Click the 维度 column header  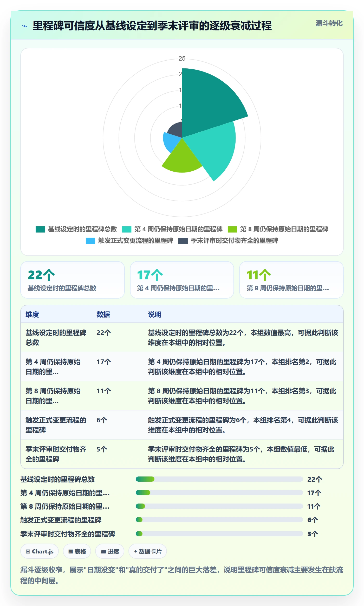(x=32, y=314)
